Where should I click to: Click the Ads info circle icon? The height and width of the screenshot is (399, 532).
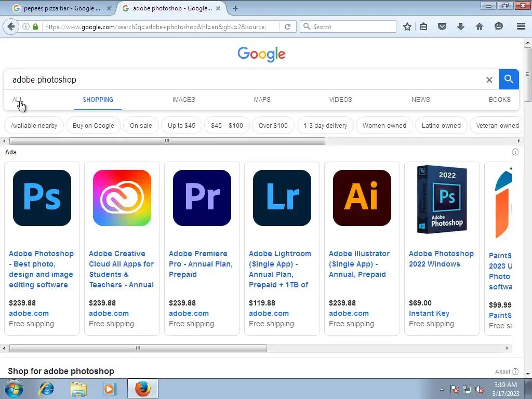click(x=515, y=152)
